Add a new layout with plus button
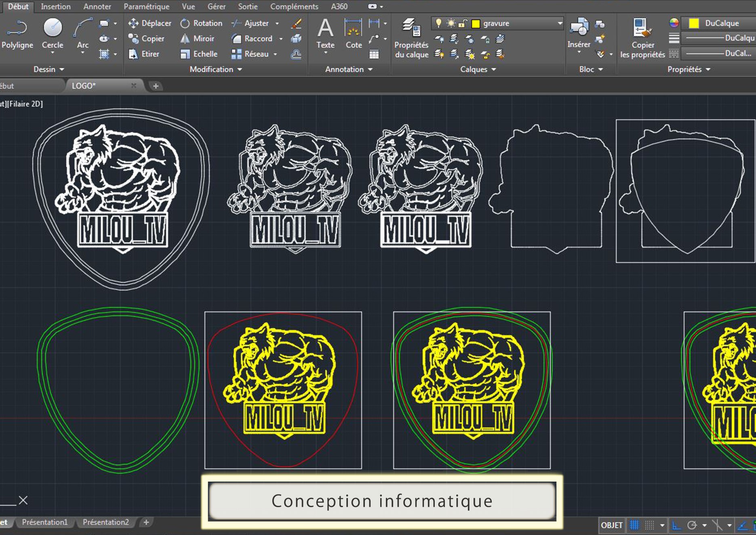The height and width of the screenshot is (535, 756). pos(146,522)
